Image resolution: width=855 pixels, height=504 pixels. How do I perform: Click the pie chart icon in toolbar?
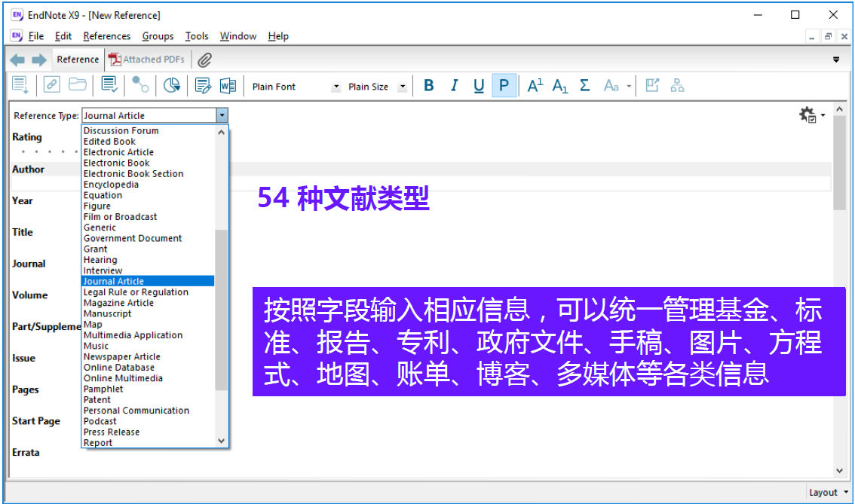point(172,85)
